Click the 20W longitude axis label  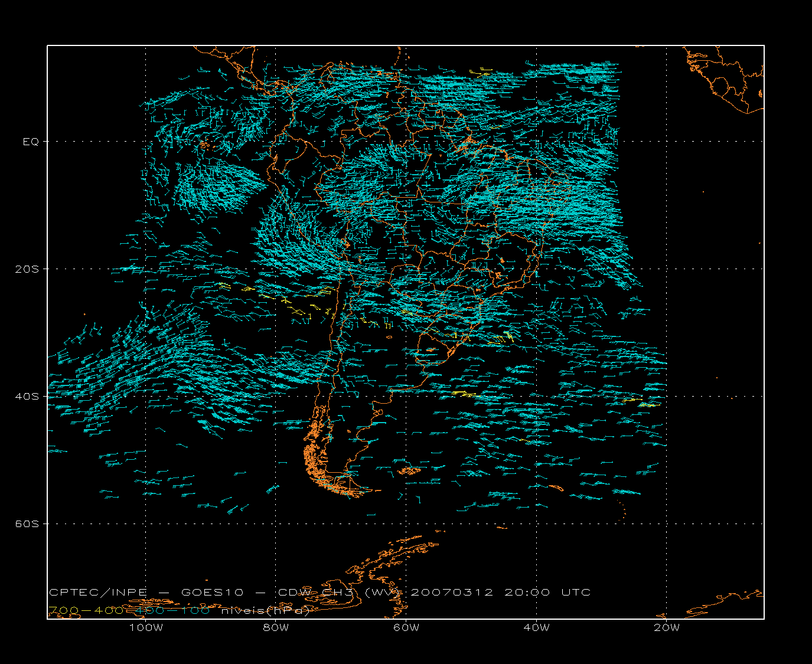(x=667, y=628)
